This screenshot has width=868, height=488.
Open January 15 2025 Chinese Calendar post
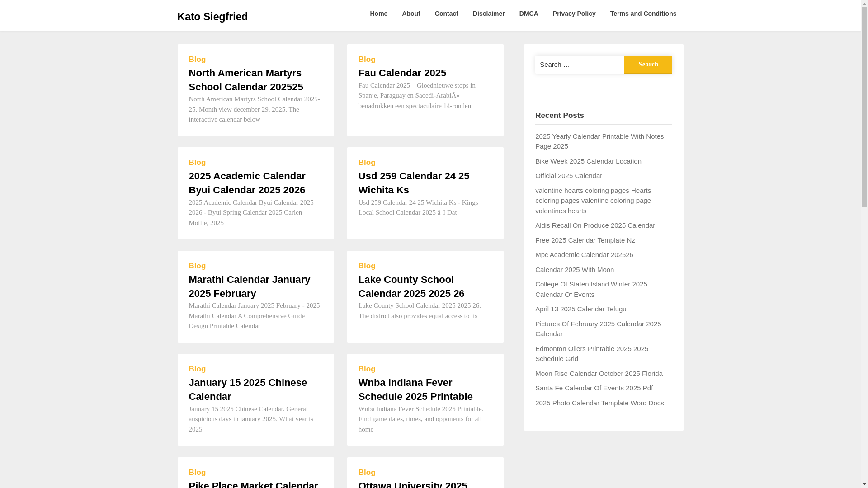[247, 389]
